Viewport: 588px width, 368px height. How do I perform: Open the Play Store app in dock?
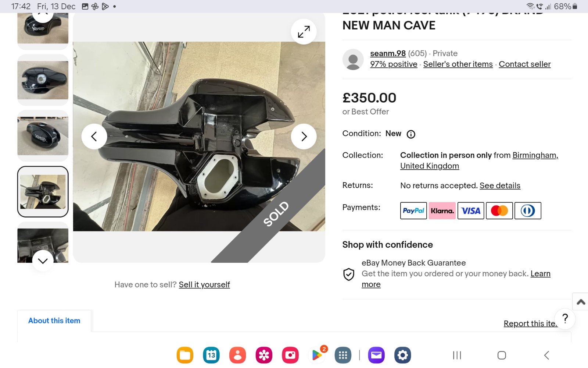click(317, 355)
